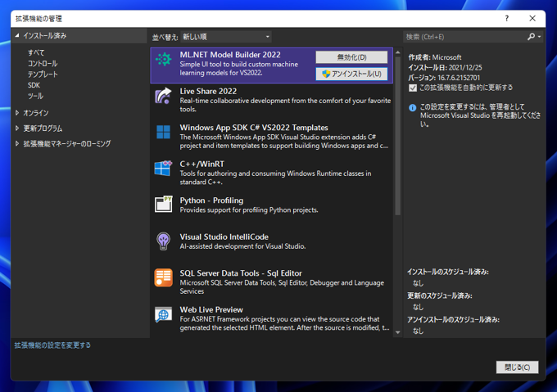Click 無効化(D) button
557x392 pixels.
click(351, 57)
